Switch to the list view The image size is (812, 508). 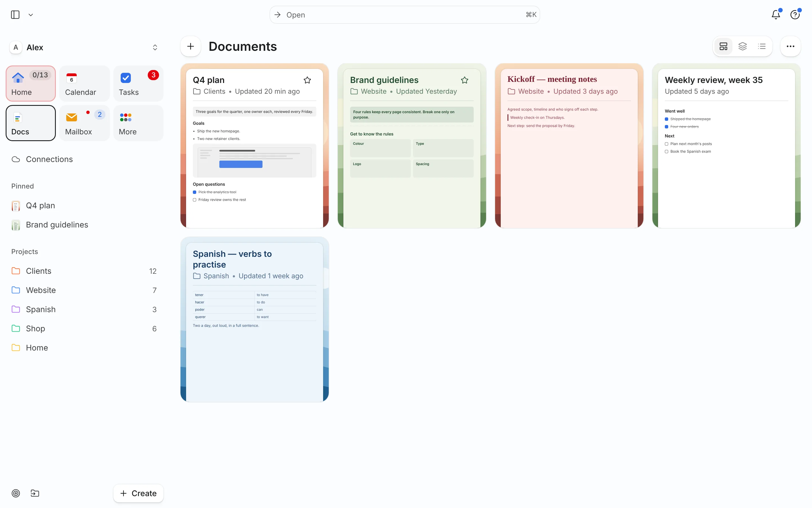point(762,46)
